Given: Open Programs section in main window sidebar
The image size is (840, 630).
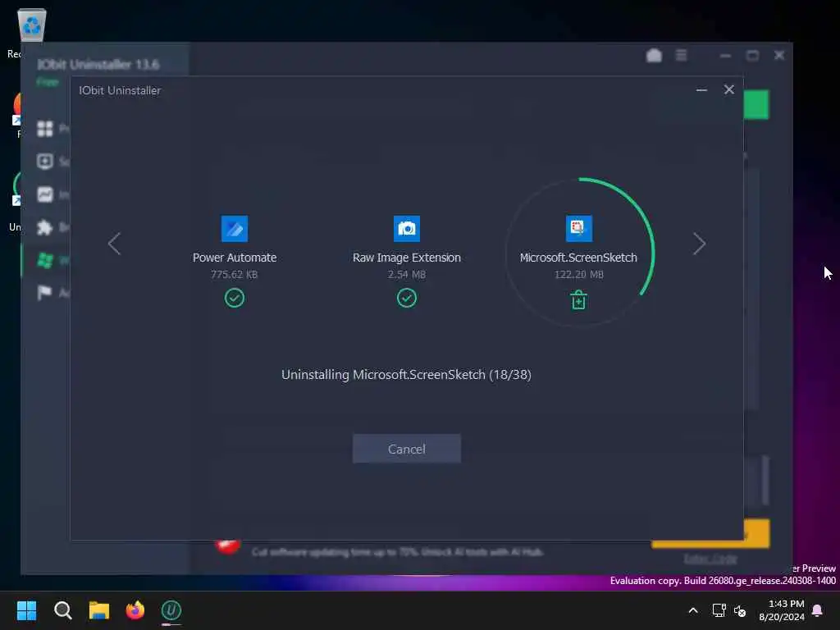Looking at the screenshot, I should pyautogui.click(x=45, y=129).
